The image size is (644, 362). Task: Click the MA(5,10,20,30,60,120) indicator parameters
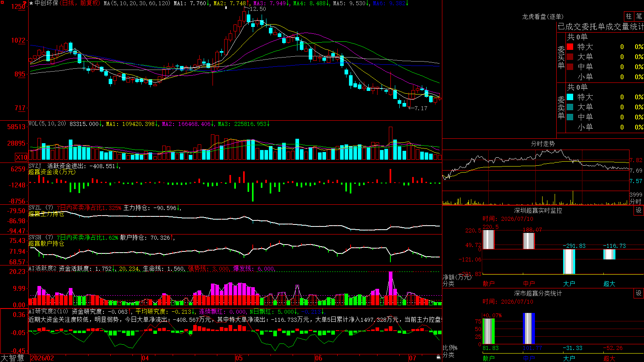click(x=137, y=3)
